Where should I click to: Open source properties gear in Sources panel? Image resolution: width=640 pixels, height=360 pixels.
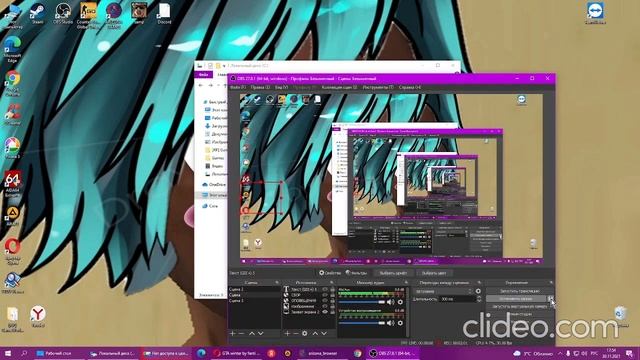(304, 333)
